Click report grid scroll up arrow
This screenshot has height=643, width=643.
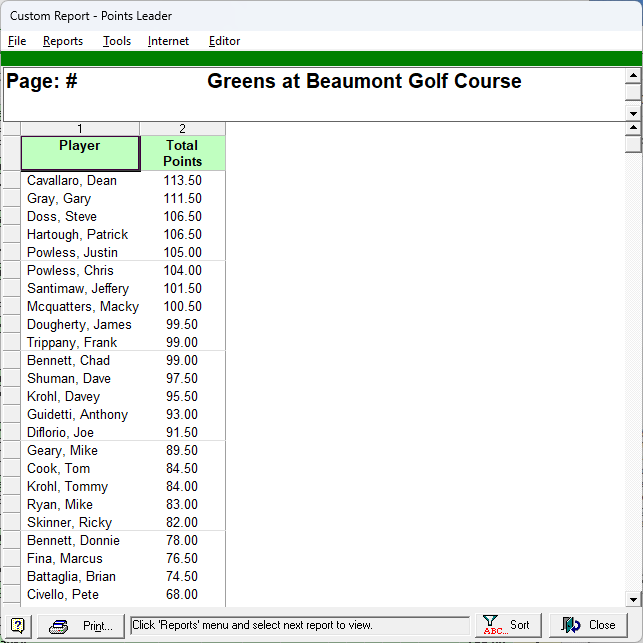[632, 128]
